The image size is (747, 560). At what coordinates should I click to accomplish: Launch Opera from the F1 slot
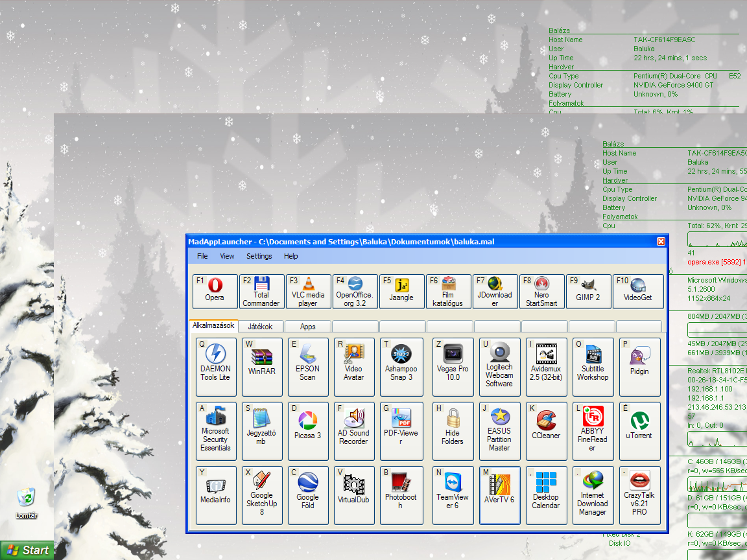click(x=215, y=292)
